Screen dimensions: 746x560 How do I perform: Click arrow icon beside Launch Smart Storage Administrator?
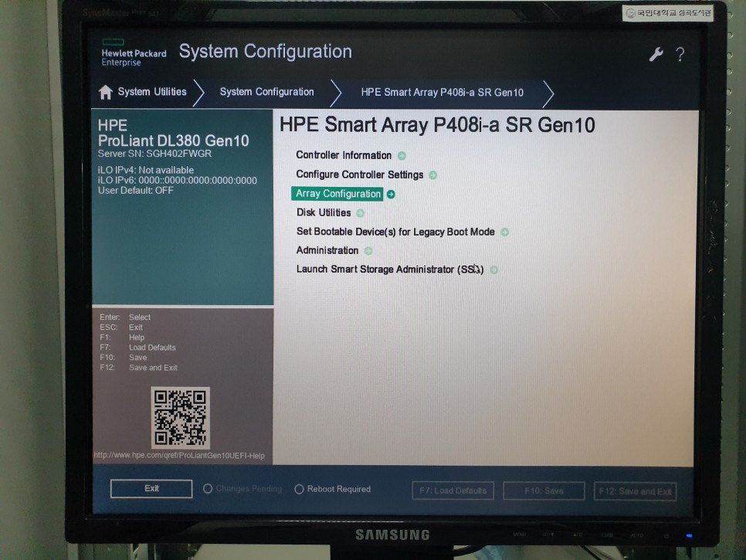pyautogui.click(x=493, y=270)
